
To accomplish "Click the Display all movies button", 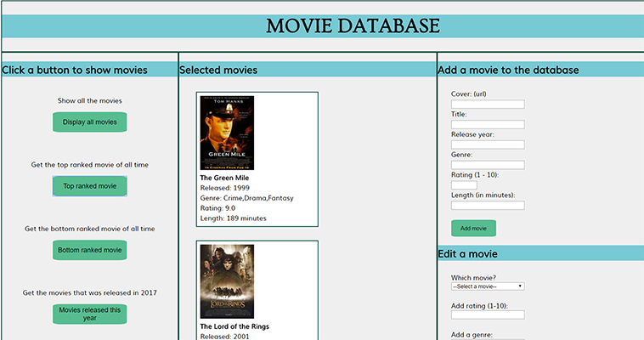I will click(x=89, y=122).
